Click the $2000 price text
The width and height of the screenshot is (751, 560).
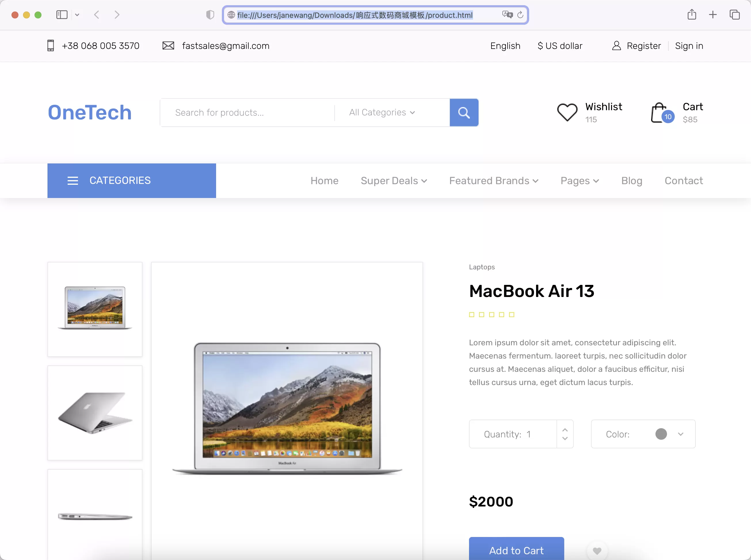(x=491, y=501)
